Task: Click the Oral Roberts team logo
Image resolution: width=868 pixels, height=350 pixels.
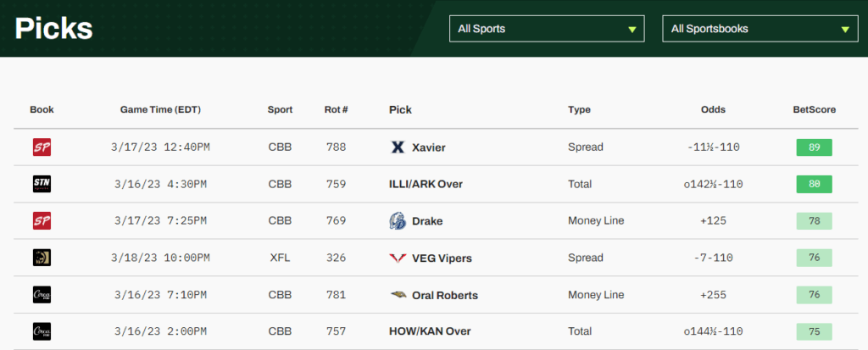Action: coord(397,295)
